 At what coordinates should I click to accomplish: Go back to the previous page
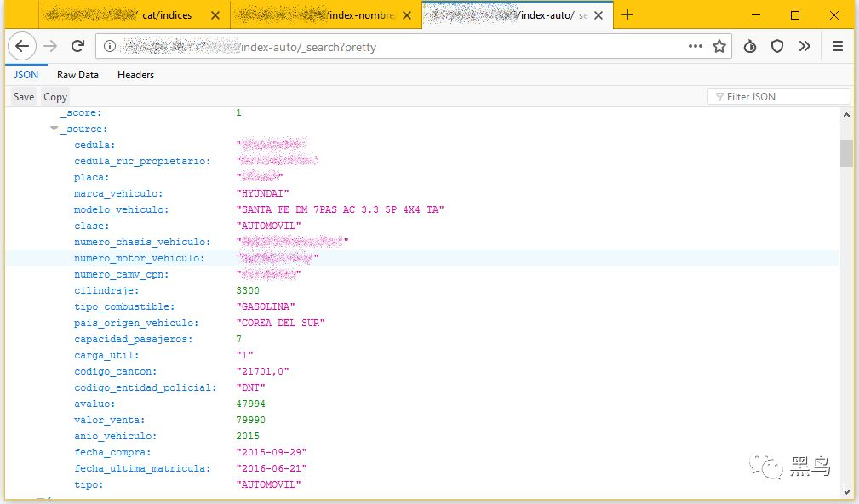coord(22,47)
